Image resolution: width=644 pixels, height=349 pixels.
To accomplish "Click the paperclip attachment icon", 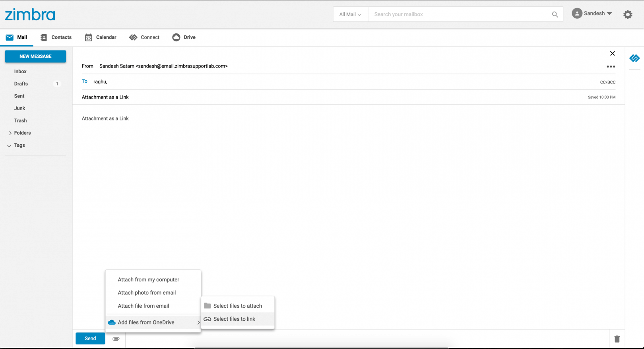I will point(116,339).
